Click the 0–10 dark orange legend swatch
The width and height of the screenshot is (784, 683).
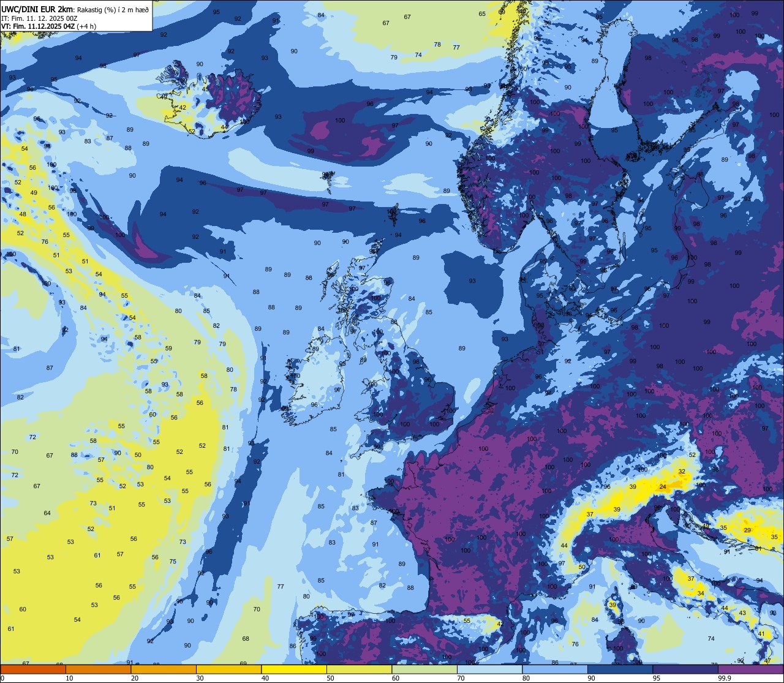pos(33,669)
